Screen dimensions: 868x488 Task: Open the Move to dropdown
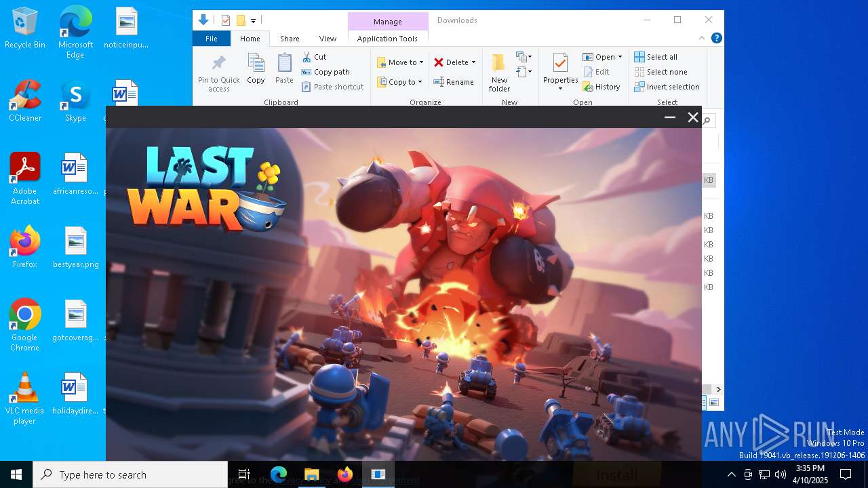click(x=400, y=62)
